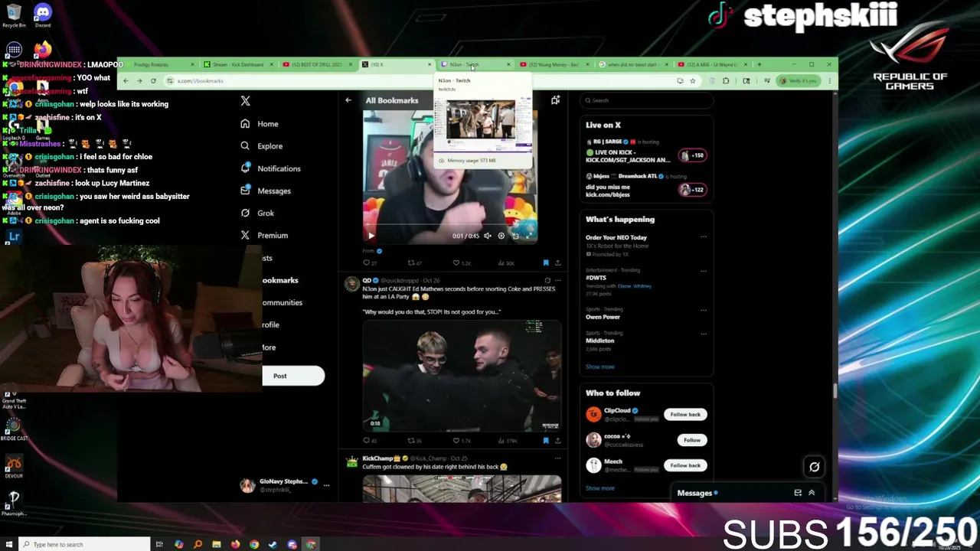Click Show more under Who to follow

click(x=600, y=488)
